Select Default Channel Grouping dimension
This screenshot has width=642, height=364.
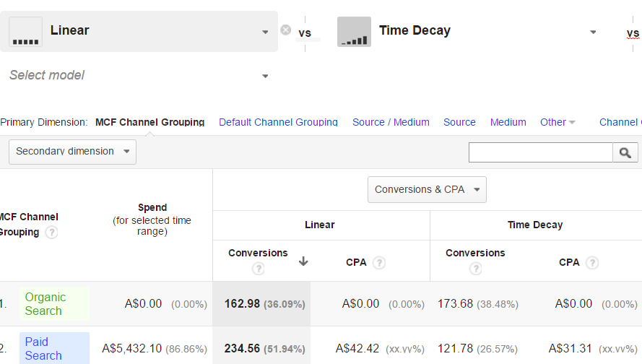pyautogui.click(x=278, y=122)
